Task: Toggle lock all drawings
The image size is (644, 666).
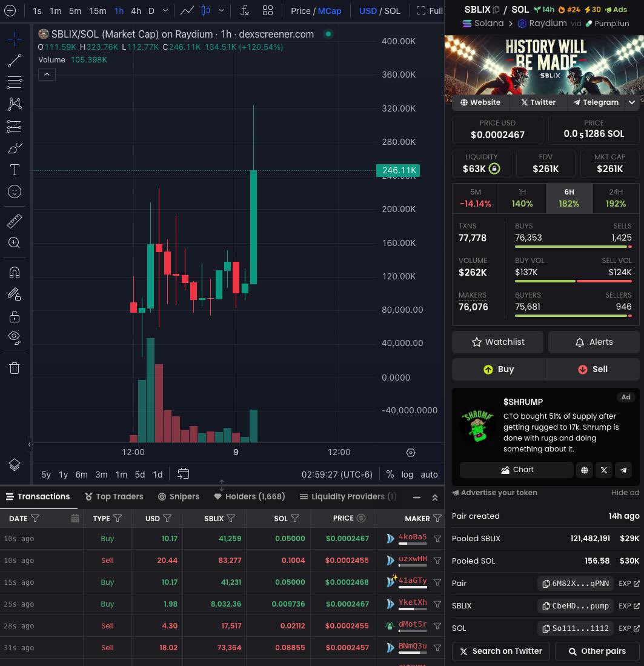Action: tap(15, 316)
